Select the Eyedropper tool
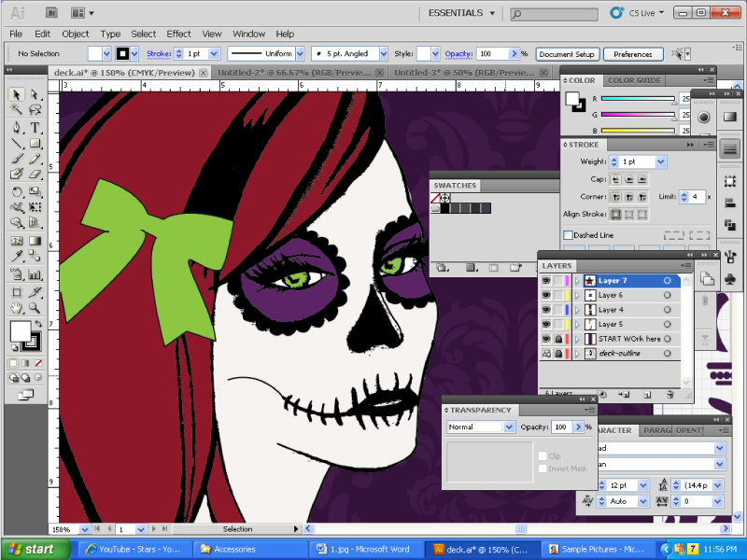The width and height of the screenshot is (747, 560). coord(16,257)
